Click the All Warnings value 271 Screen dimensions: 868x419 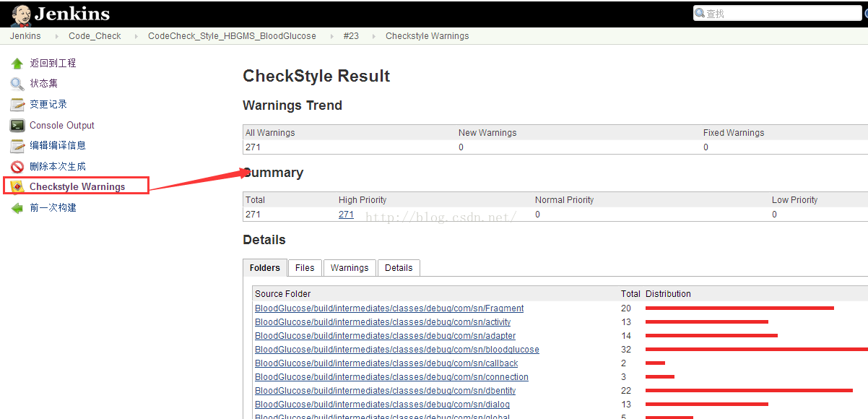[x=253, y=147]
